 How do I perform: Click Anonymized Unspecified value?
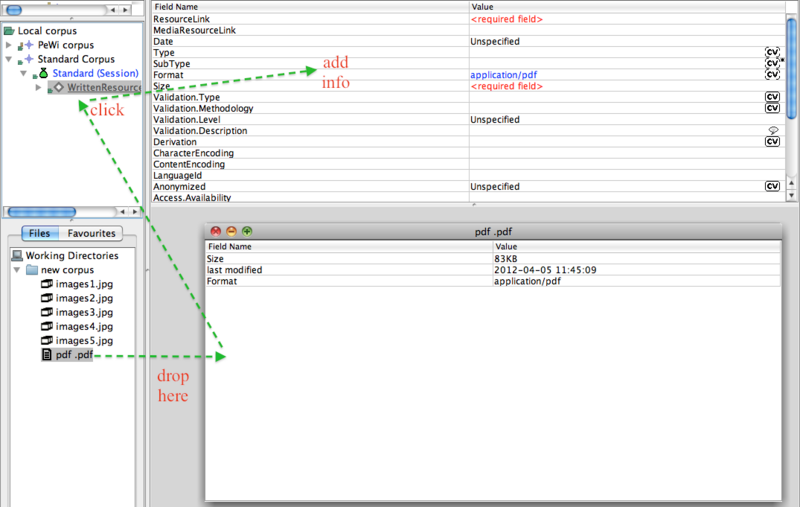[495, 187]
